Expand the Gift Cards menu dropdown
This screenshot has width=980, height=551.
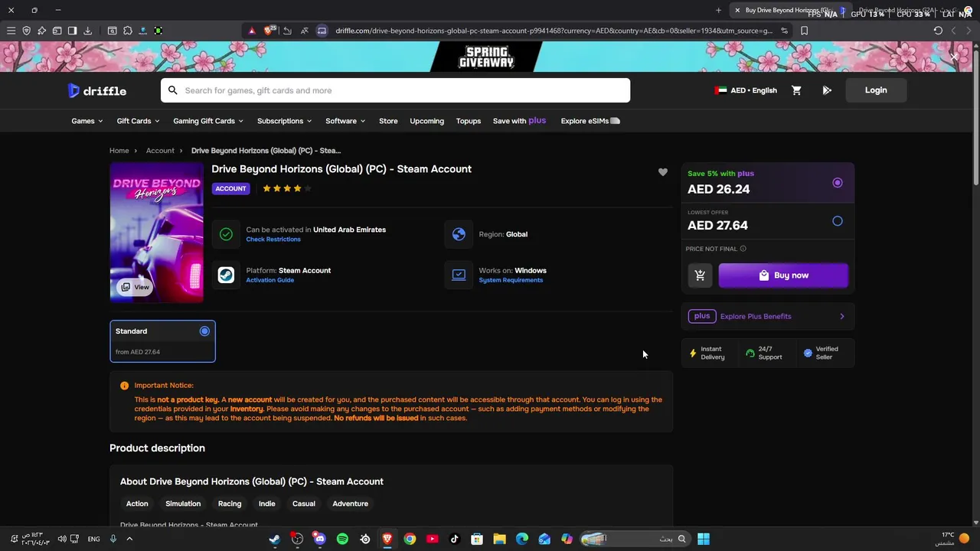coord(138,121)
